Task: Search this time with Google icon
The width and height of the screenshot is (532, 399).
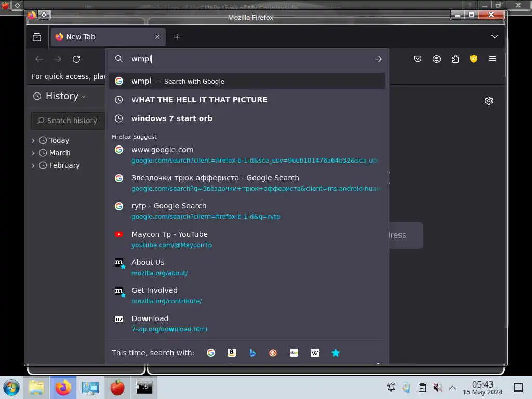Action: point(211,353)
